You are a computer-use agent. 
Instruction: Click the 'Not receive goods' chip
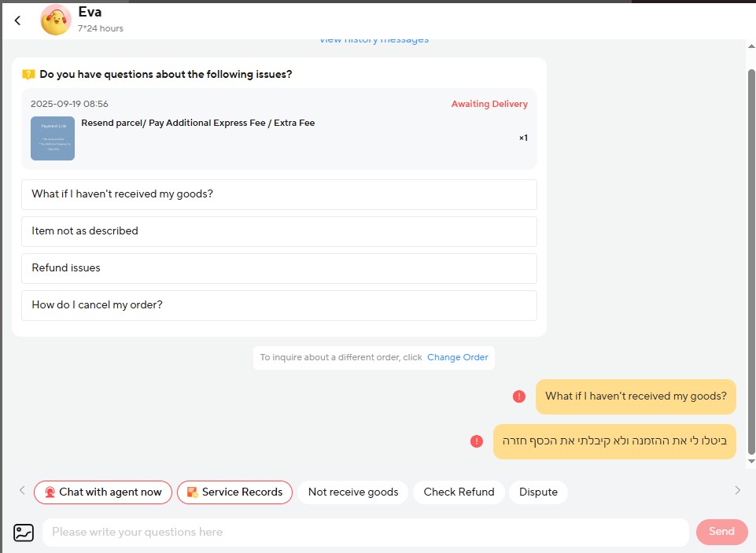[353, 492]
